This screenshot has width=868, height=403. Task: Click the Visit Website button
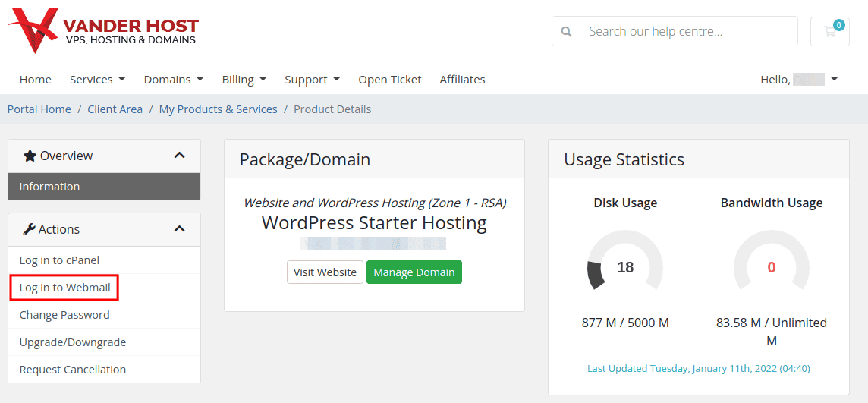point(325,272)
